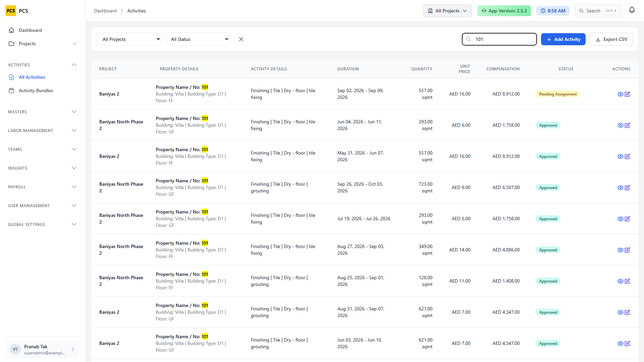Screen dimensions: 644x362
Task: Go to Dashboard in sidebar
Action: [43, 30]
